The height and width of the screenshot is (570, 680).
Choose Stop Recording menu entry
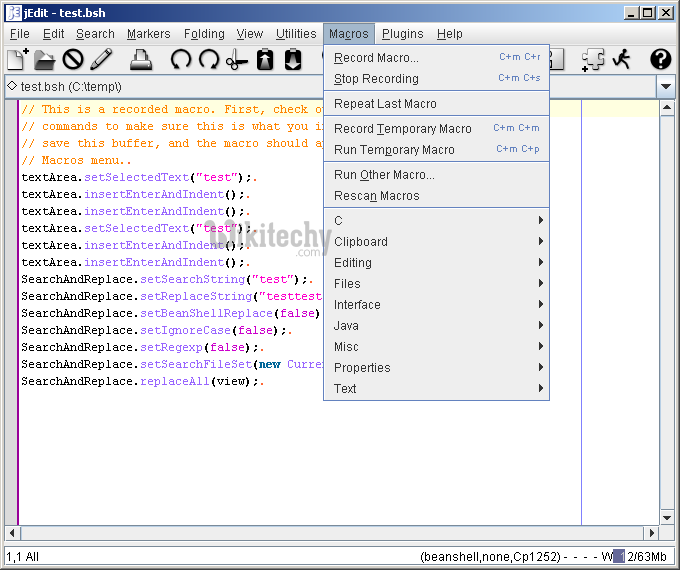click(437, 79)
